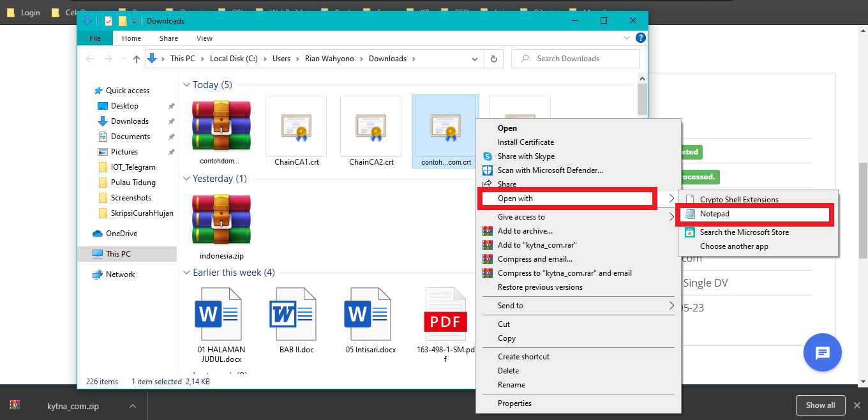Screen dimensions: 868x420
Task: Click the Show all downloads button
Action: (x=820, y=405)
